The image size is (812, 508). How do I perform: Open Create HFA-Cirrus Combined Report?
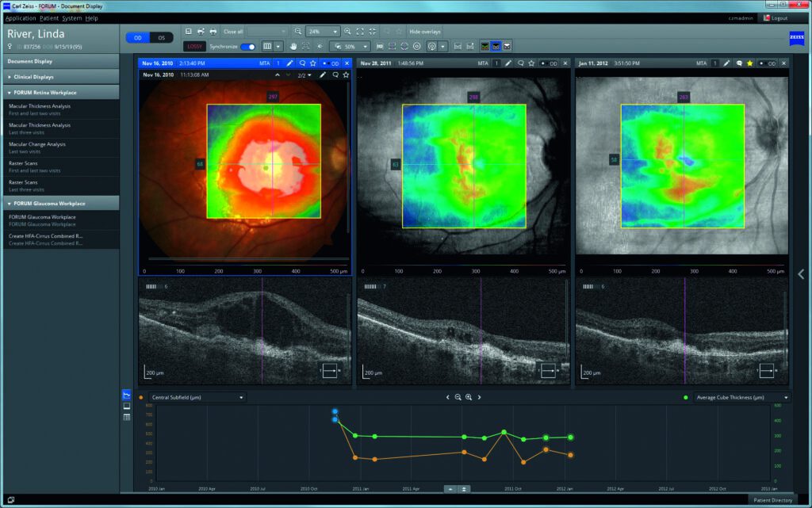[61, 239]
